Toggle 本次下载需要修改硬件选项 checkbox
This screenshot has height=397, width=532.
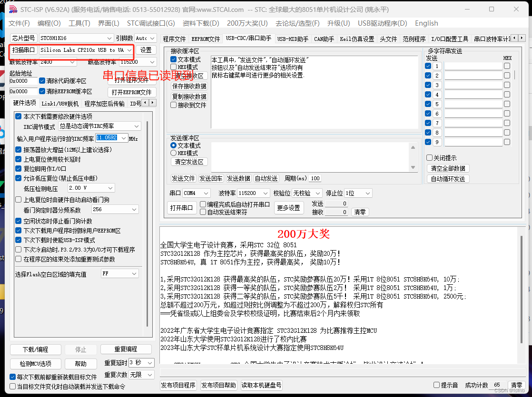[19, 116]
